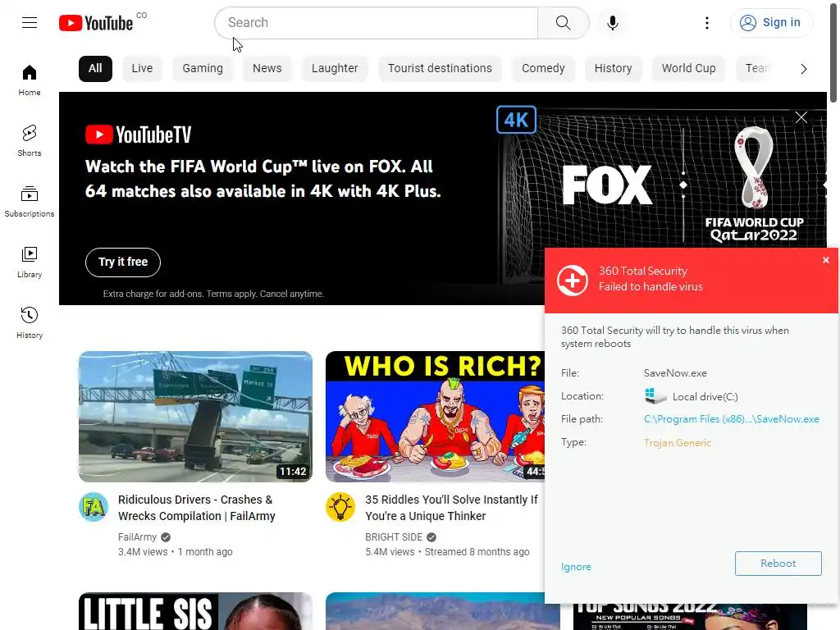Open Subscriptions in the sidebar
Screen dimensions: 840x630
(x=30, y=202)
